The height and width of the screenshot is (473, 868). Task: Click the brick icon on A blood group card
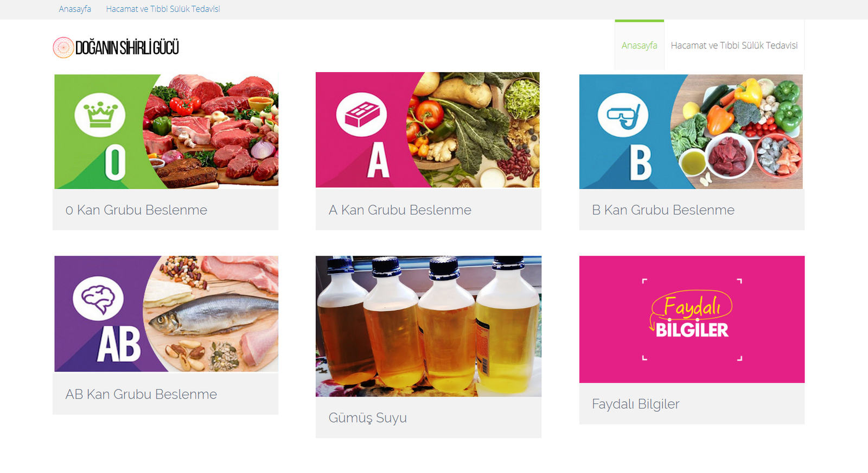[x=361, y=114]
